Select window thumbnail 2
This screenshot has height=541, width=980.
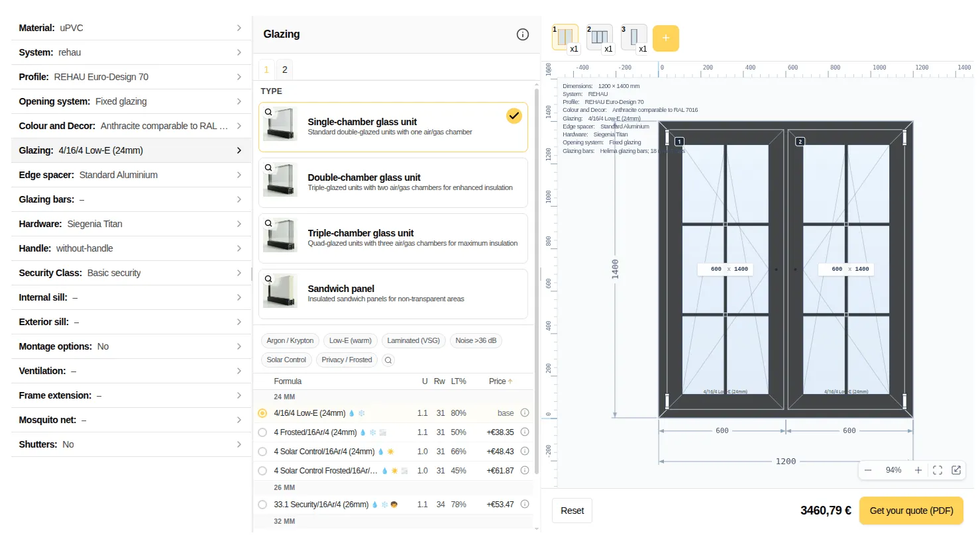point(600,38)
